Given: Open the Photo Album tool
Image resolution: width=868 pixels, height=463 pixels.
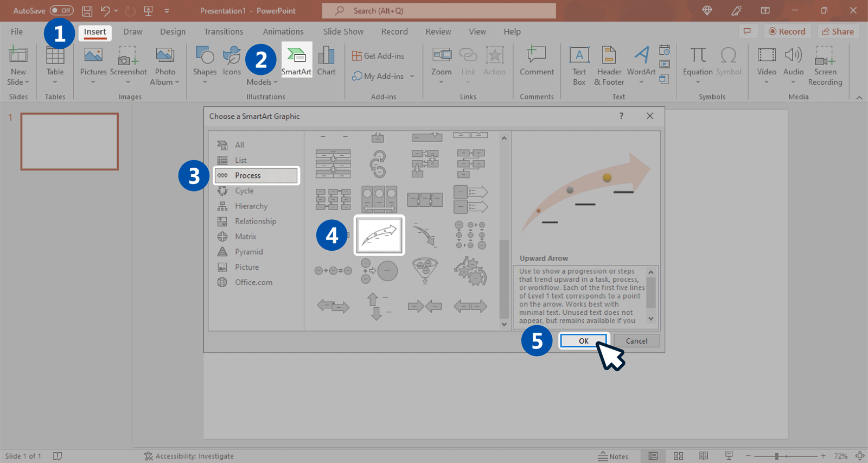Looking at the screenshot, I should tap(165, 66).
